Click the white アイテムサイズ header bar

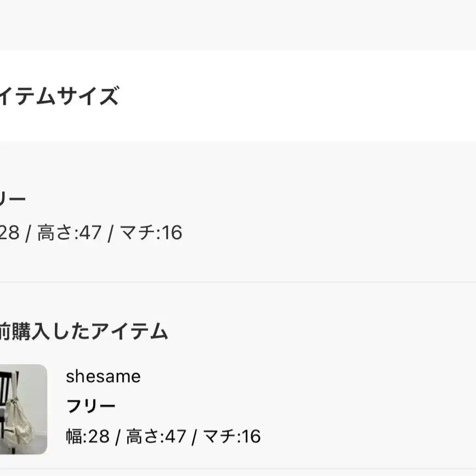(x=238, y=96)
